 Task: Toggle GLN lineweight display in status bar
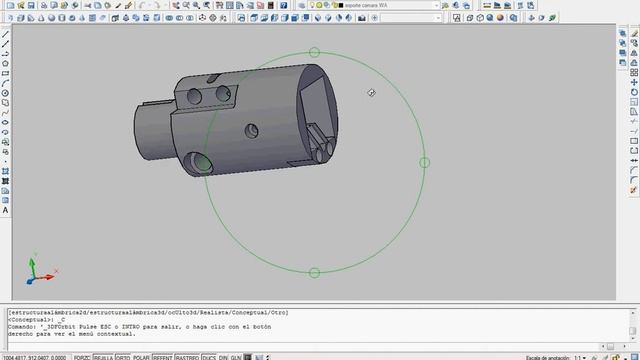[236, 358]
